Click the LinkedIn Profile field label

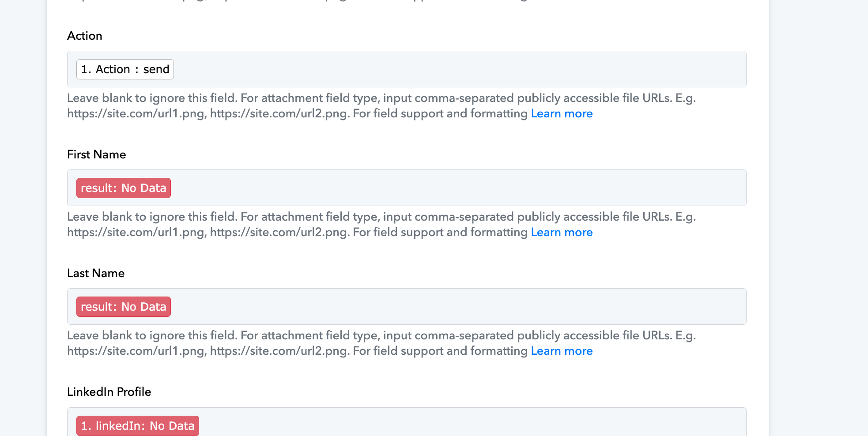[109, 392]
